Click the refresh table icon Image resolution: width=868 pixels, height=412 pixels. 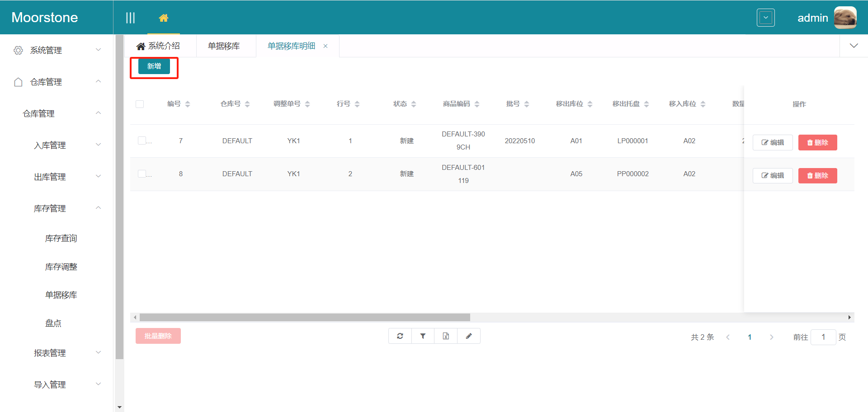click(x=400, y=336)
